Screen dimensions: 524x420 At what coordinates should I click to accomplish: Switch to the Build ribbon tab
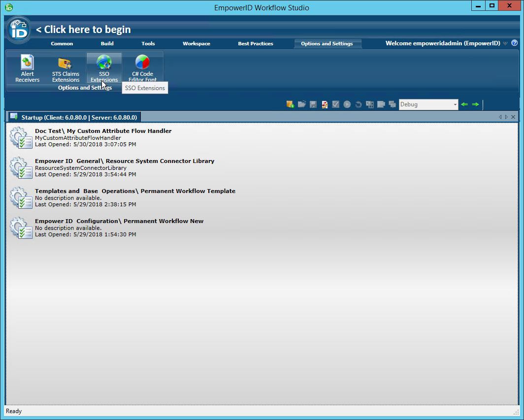click(x=107, y=43)
